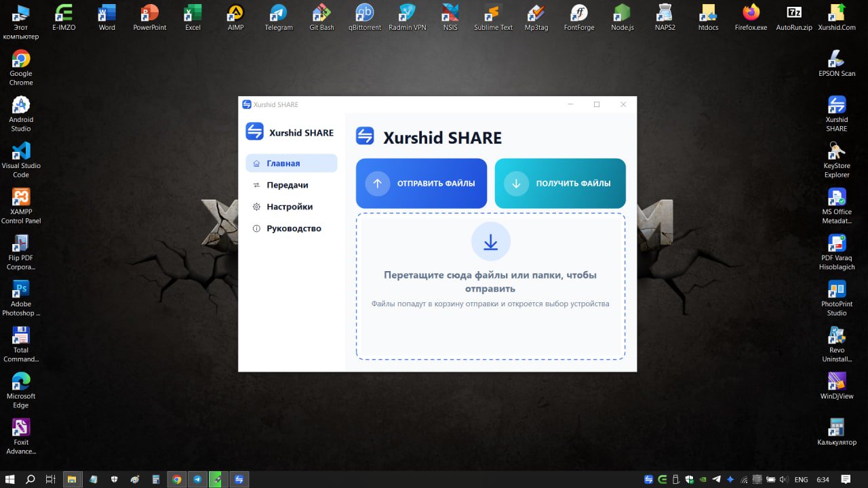Select the Git Bash desktop icon
Viewport: 868px width, 488px height.
(x=321, y=18)
